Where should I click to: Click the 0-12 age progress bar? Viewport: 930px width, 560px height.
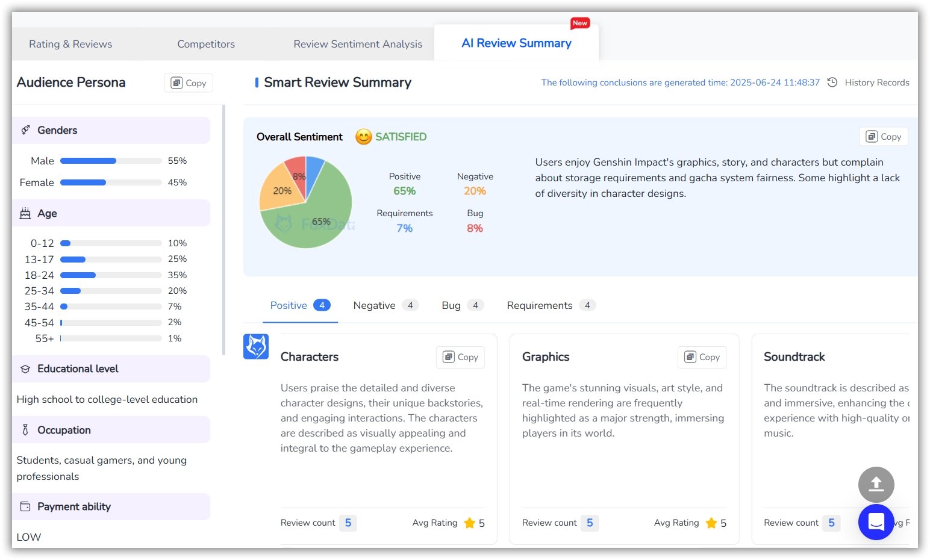click(111, 243)
